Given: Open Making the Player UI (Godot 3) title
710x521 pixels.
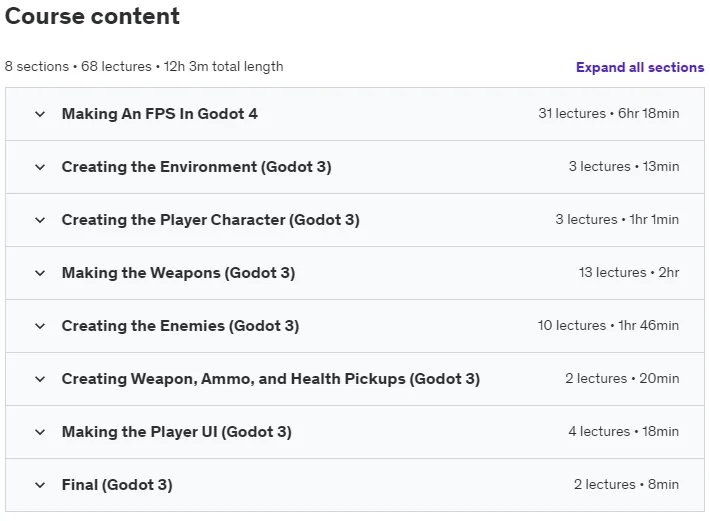Looking at the screenshot, I should [177, 432].
